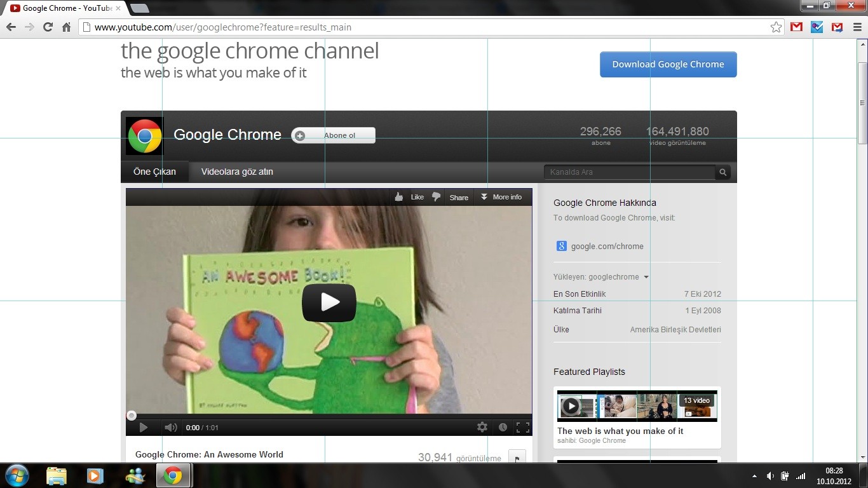Click the sahibi: Google Chrome owner text

pos(592,440)
